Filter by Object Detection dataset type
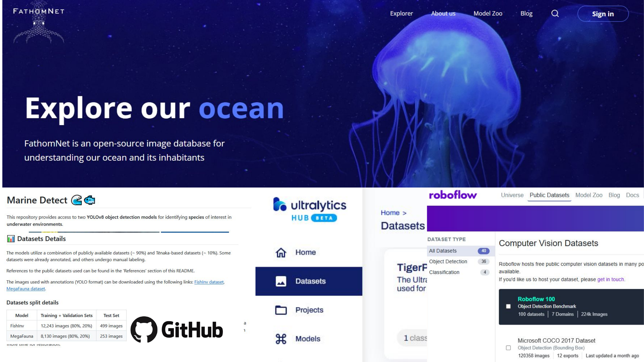Image resolution: width=644 pixels, height=362 pixels. coord(448,262)
